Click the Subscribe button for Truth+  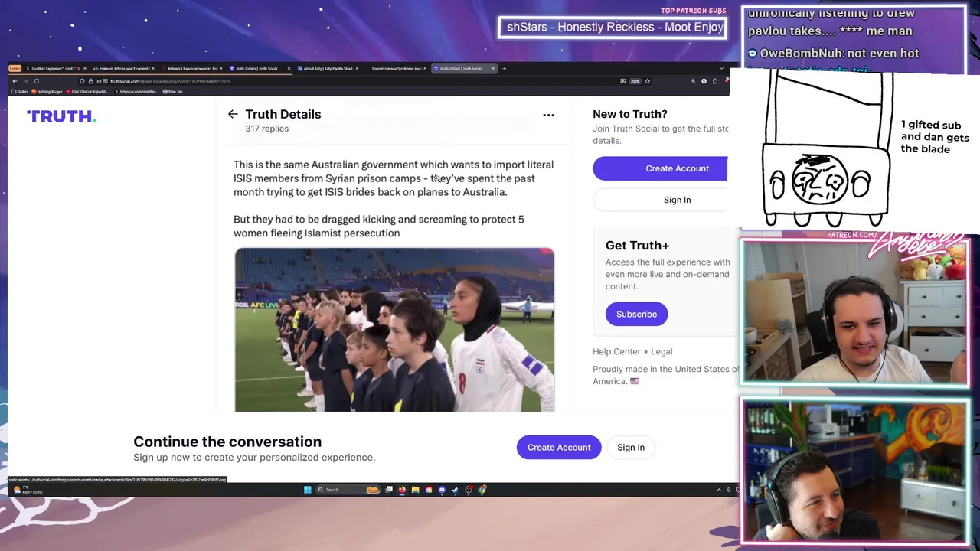pos(636,314)
